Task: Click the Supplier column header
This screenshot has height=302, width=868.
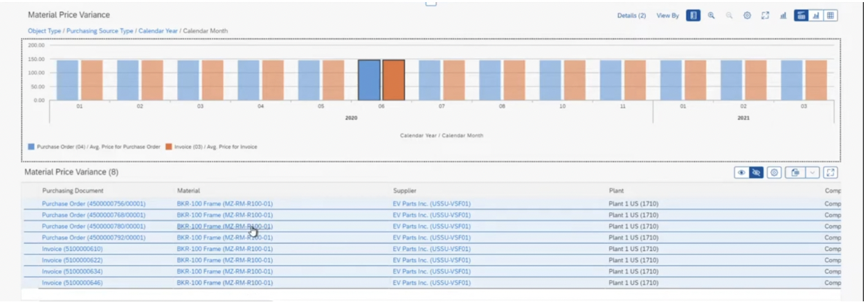Action: click(405, 190)
